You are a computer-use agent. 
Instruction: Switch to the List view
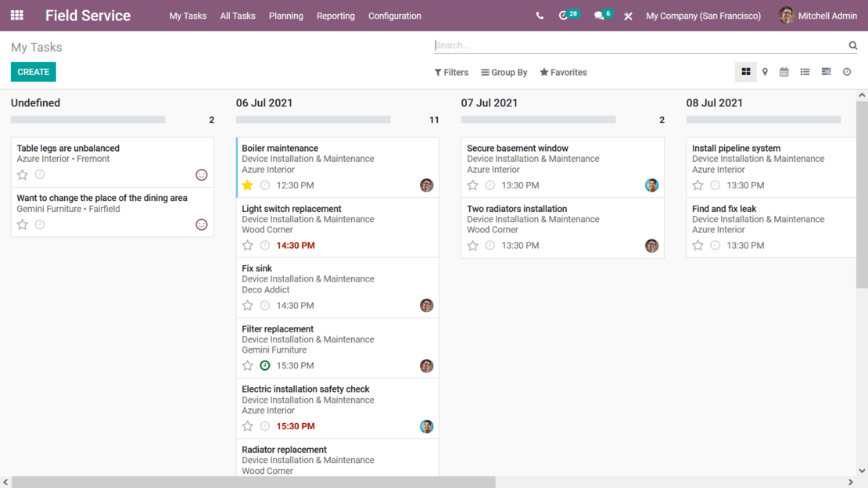pyautogui.click(x=805, y=71)
